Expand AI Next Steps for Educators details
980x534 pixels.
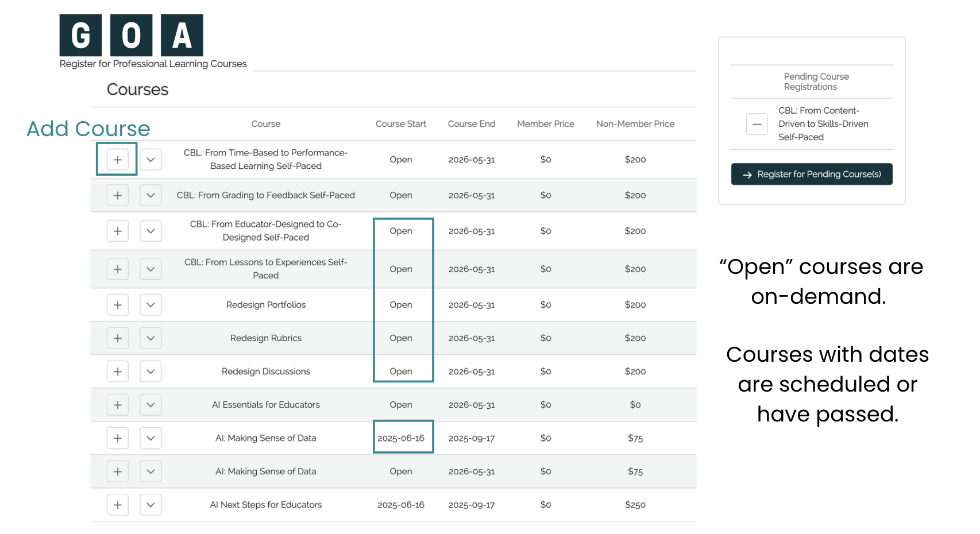[151, 505]
